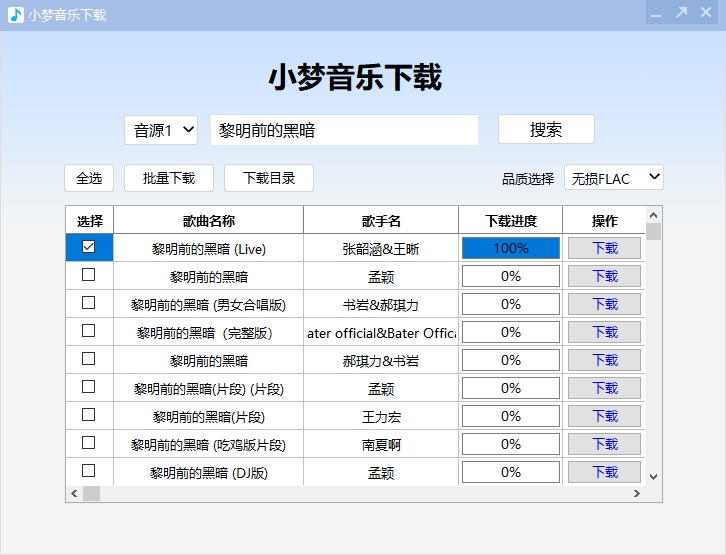Screen dimensions: 726x555
Task: Click the 0% progress bar for 男女合唱版 row
Action: [511, 304]
